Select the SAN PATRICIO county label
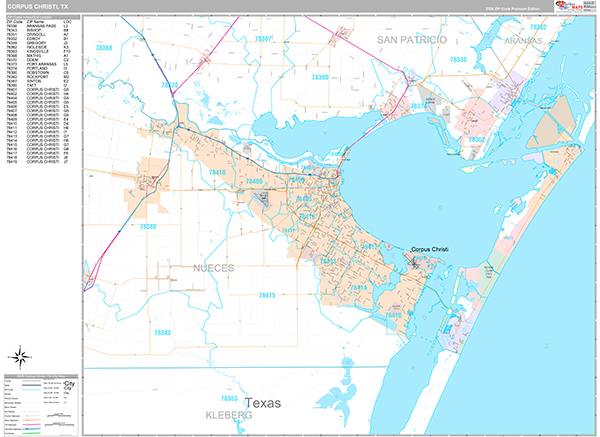 tap(409, 38)
